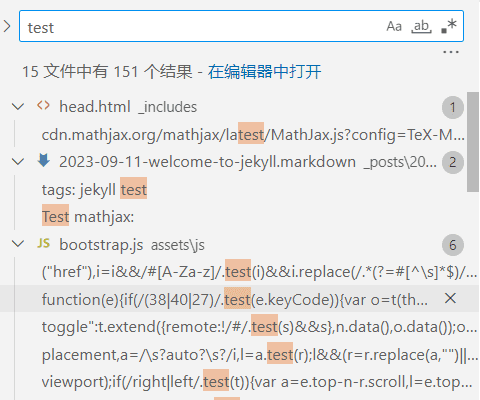This screenshot has width=480, height=400.
Task: Click the JS icon of bootstrap.js
Action: (43, 243)
